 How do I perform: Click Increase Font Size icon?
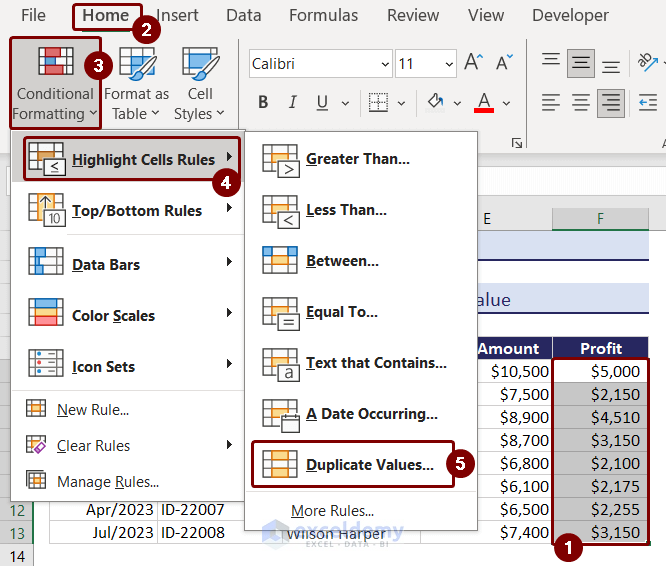(x=473, y=63)
